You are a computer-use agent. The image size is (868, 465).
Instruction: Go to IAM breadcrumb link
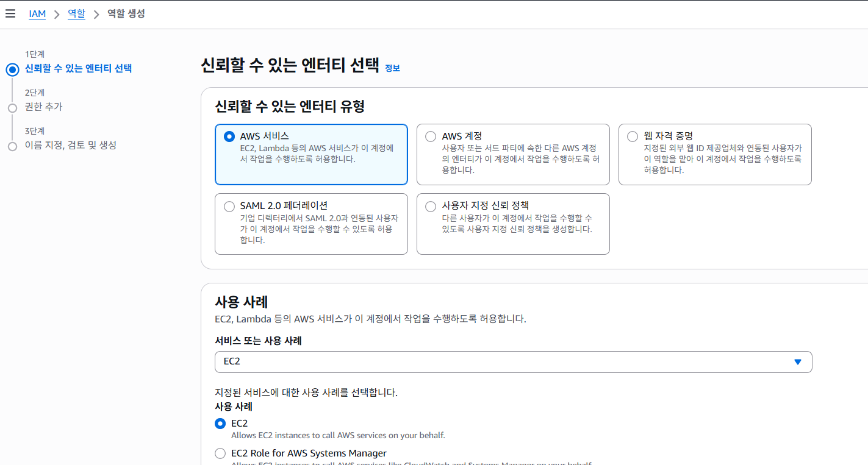[37, 13]
